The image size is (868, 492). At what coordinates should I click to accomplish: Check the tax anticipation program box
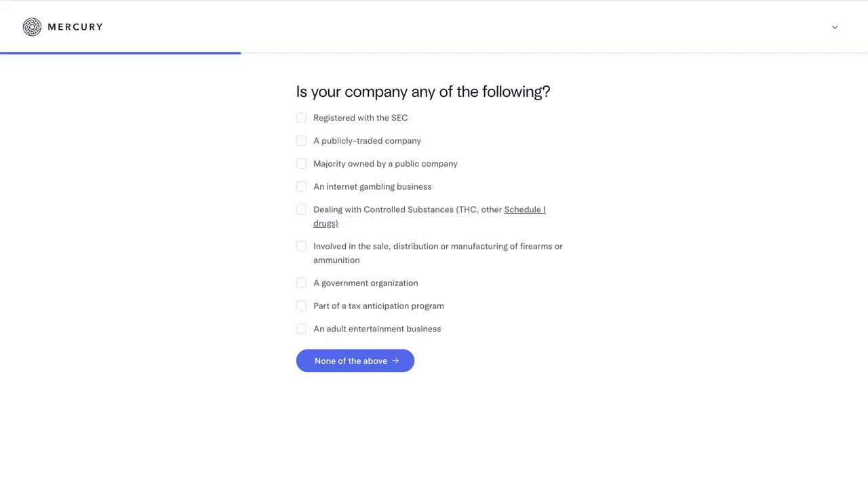pos(301,306)
